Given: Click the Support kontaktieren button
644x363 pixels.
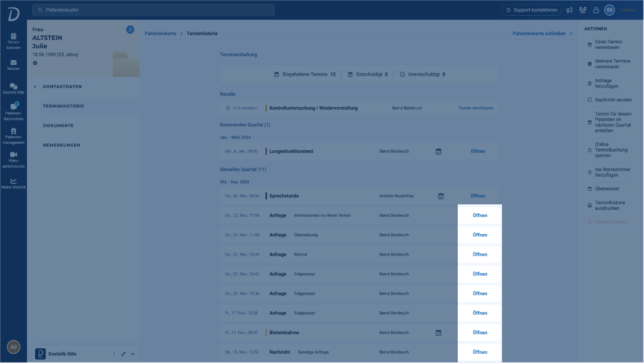Looking at the screenshot, I should tap(531, 10).
